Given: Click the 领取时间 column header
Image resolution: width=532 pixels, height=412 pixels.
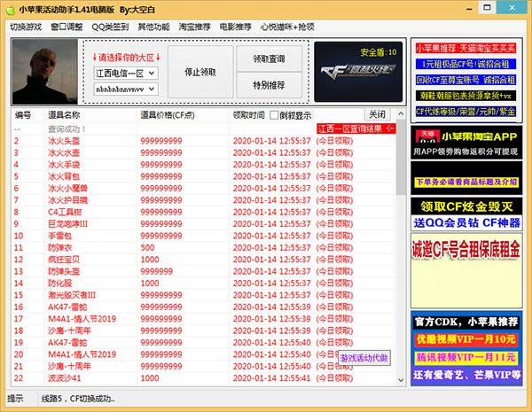Looking at the screenshot, I should [x=248, y=115].
